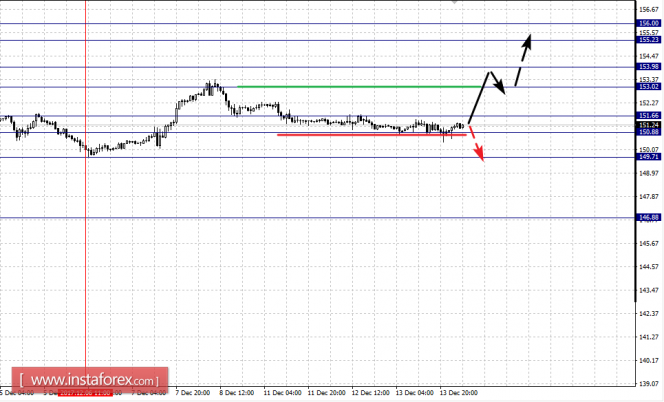664x402 pixels.
Task: Click the 141.27 price scale value
Action: pyautogui.click(x=649, y=337)
